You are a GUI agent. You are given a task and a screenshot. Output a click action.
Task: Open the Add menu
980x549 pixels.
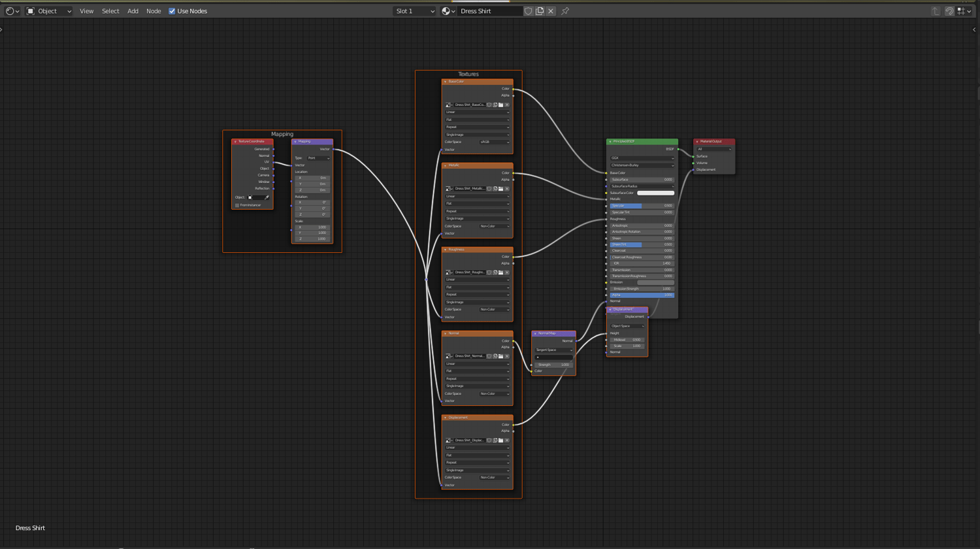click(133, 11)
